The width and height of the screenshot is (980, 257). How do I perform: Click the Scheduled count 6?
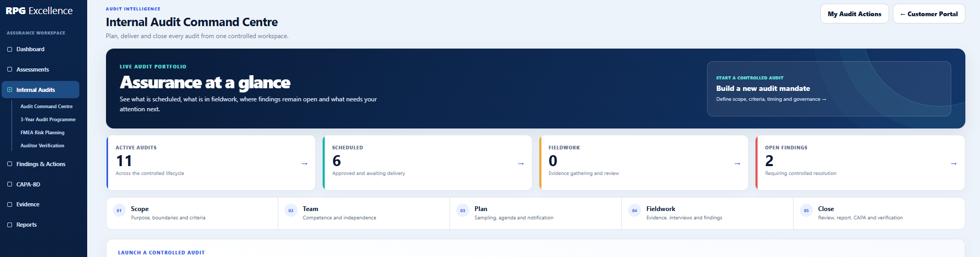[337, 161]
